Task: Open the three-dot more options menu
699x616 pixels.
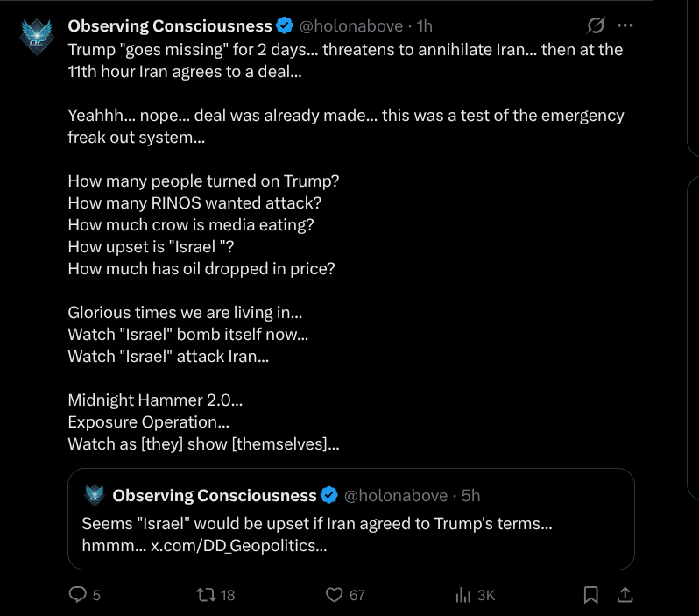Action: tap(625, 25)
